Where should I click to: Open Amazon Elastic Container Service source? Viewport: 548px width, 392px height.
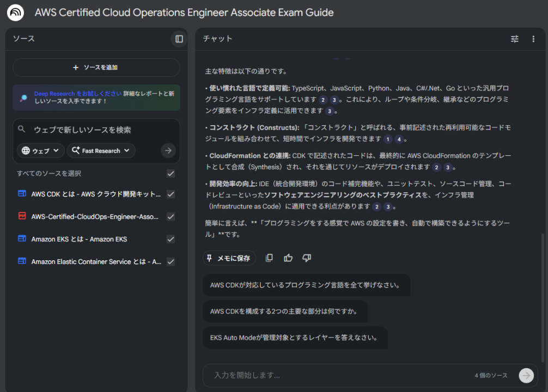[96, 261]
